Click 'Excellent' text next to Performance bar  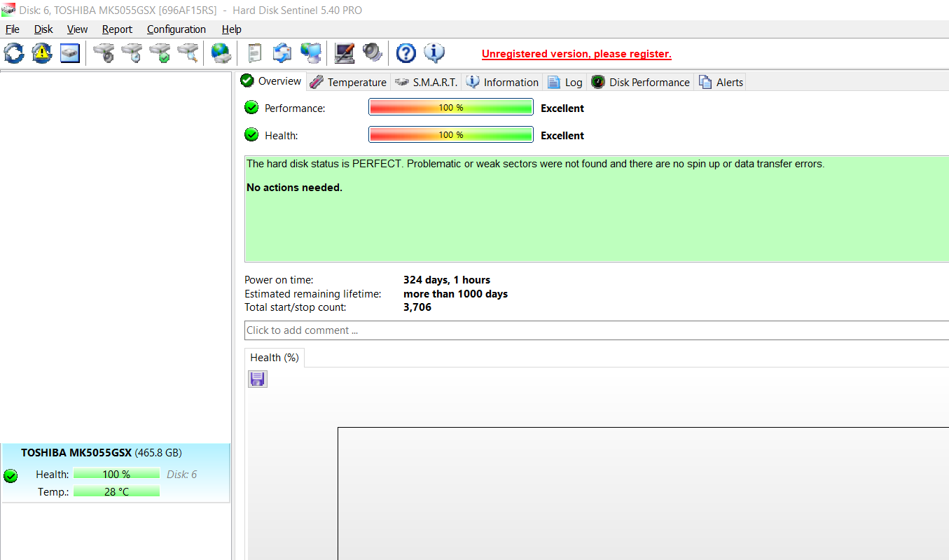pos(562,108)
